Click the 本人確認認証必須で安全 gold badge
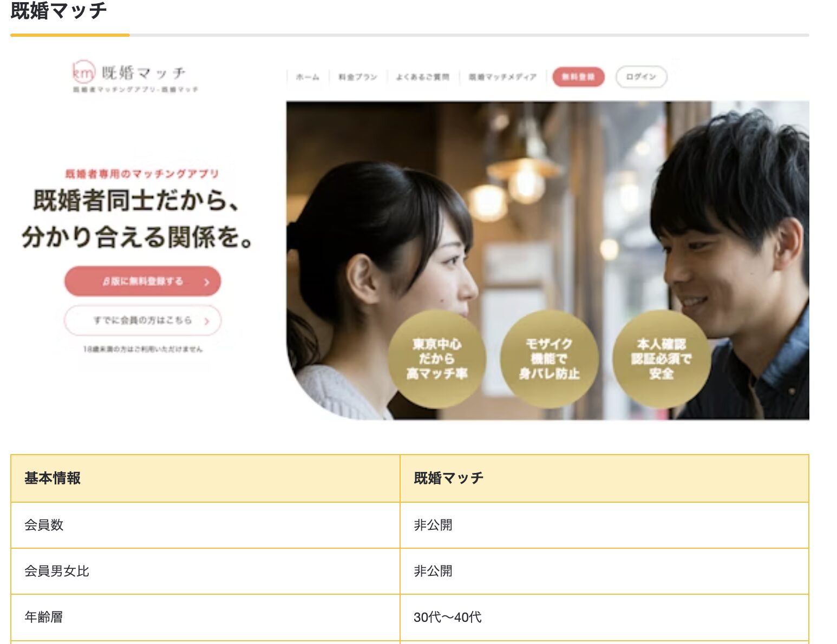837x644 pixels. pyautogui.click(x=661, y=359)
